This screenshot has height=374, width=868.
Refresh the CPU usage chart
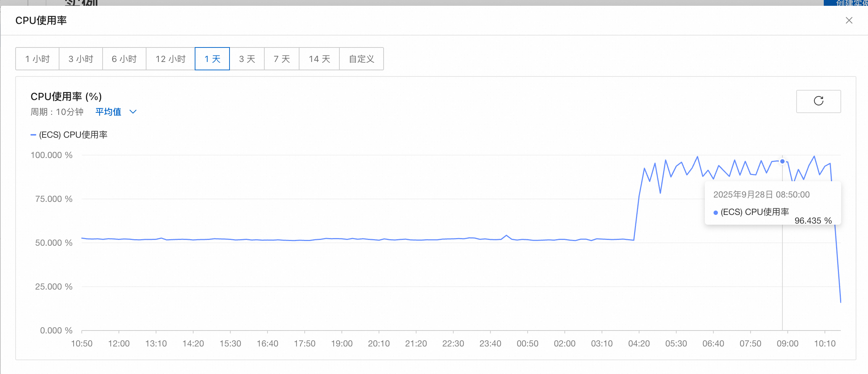[818, 101]
